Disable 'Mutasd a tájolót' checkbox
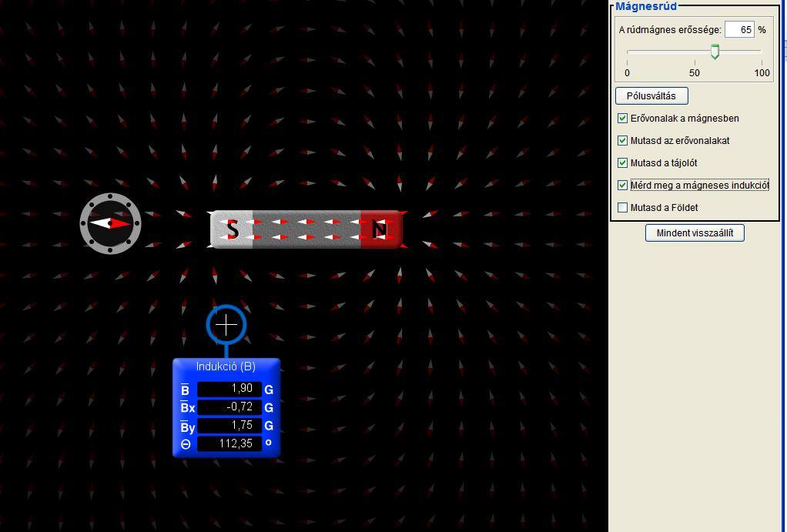 click(623, 163)
